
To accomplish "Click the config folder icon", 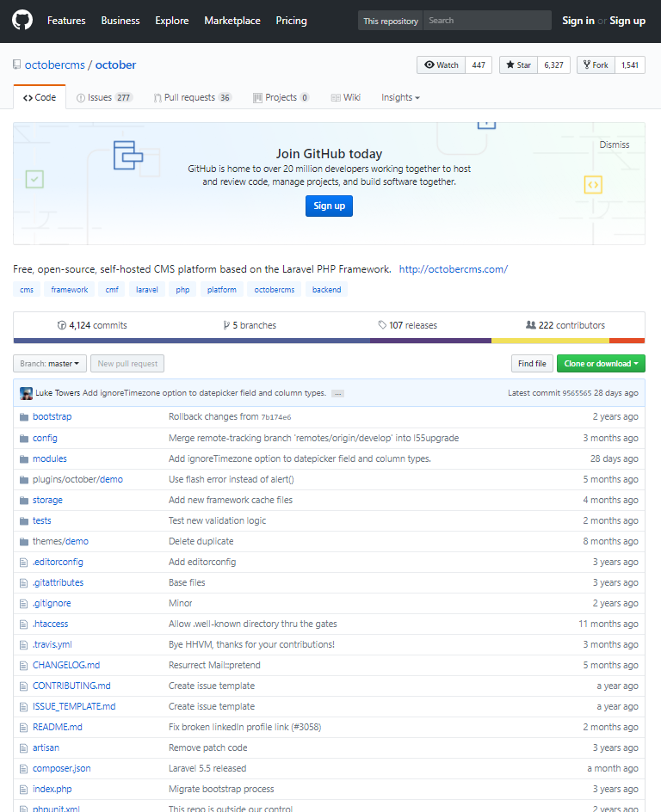I will [24, 438].
